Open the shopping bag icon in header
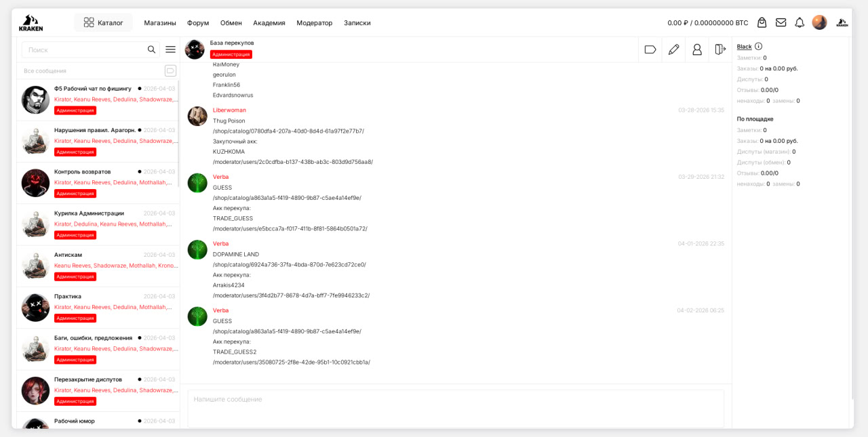Screen dimensions: 868x437 click(x=762, y=22)
